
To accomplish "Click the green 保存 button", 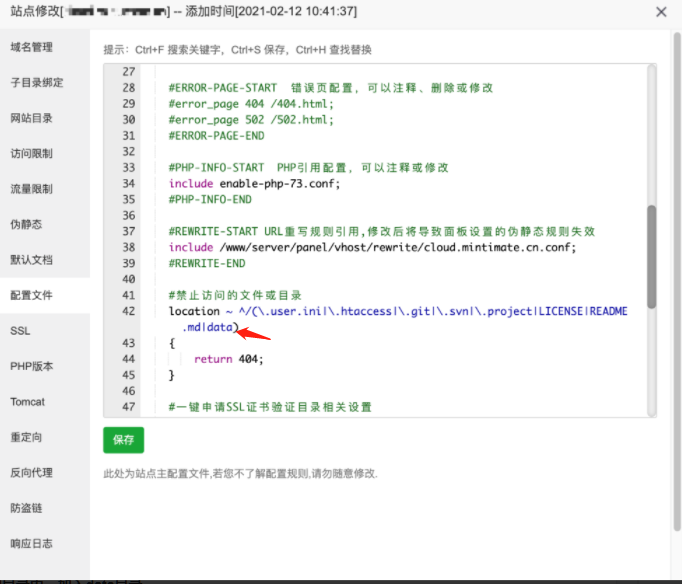I will (x=124, y=440).
